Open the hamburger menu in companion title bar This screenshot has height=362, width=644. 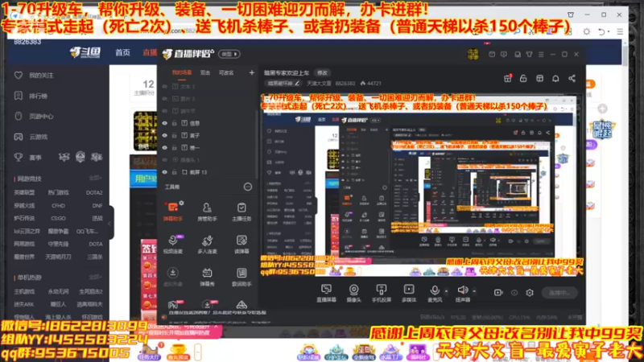(541, 54)
